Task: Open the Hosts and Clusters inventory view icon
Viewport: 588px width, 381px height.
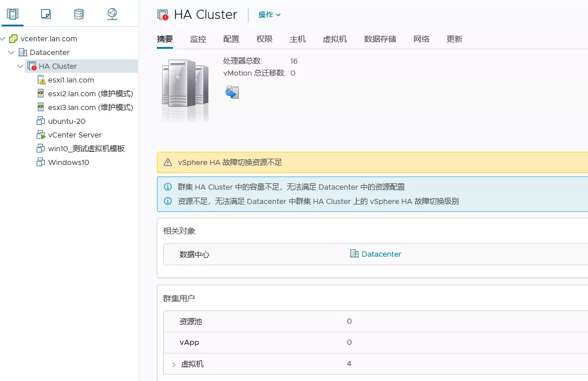Action: 12,14
